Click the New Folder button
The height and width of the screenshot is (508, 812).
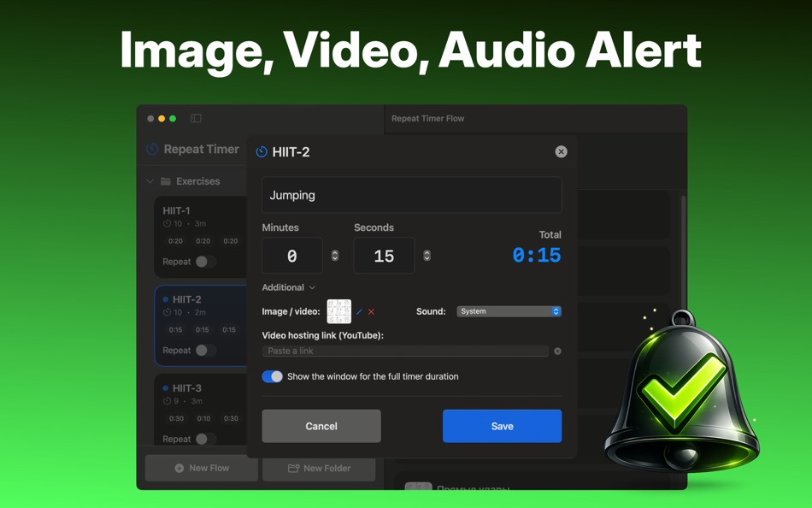[x=319, y=468]
